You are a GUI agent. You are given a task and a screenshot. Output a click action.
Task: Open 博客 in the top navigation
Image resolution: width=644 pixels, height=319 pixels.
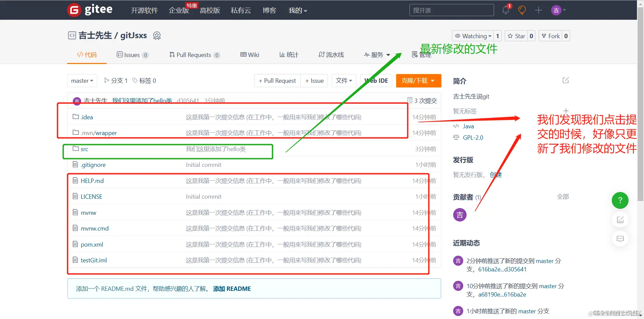[269, 10]
